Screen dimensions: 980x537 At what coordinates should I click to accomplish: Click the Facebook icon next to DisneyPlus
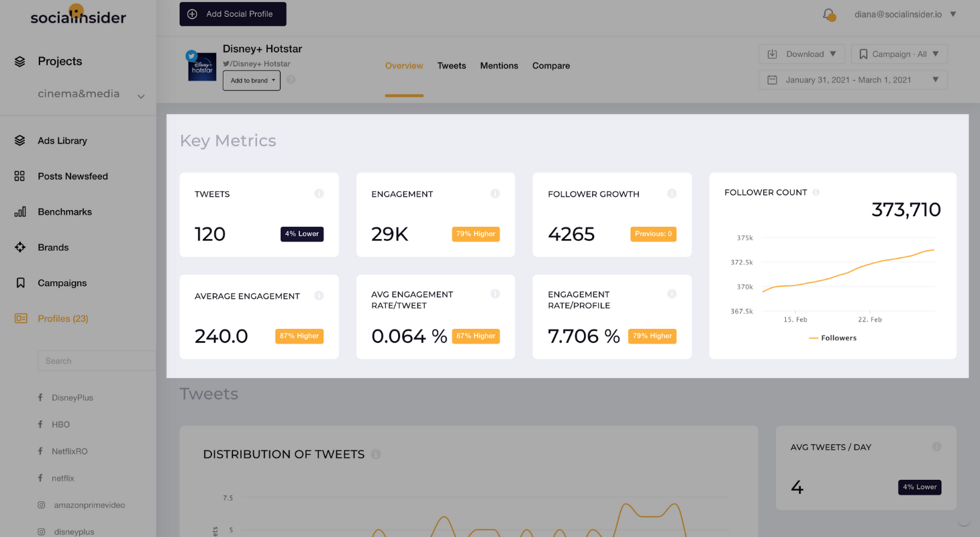(41, 397)
